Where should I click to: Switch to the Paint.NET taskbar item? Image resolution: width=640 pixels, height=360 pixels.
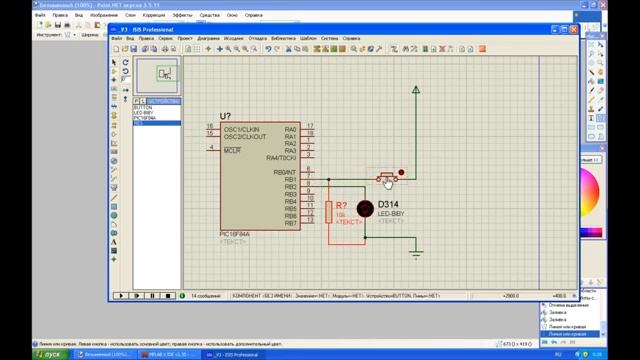coord(105,355)
